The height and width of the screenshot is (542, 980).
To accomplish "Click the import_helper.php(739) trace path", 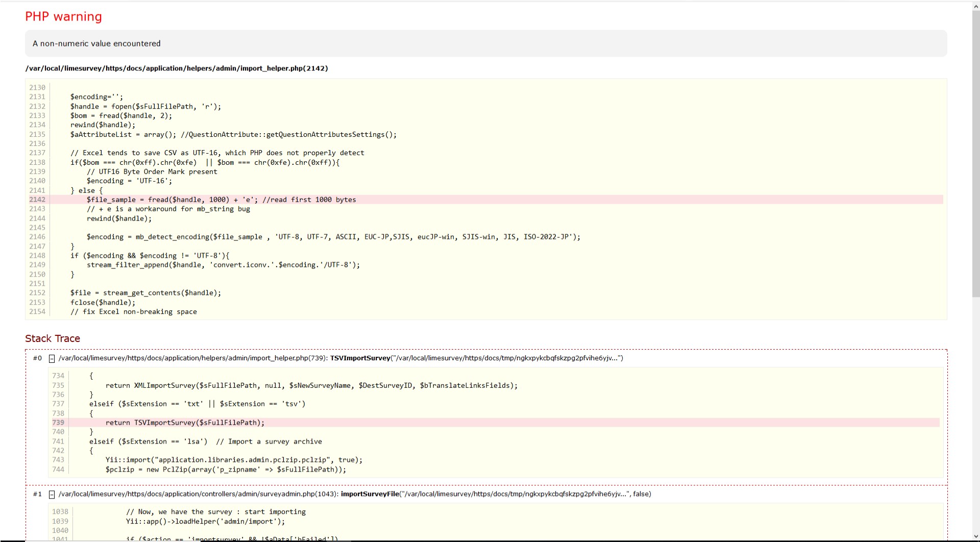I will pyautogui.click(x=192, y=358).
